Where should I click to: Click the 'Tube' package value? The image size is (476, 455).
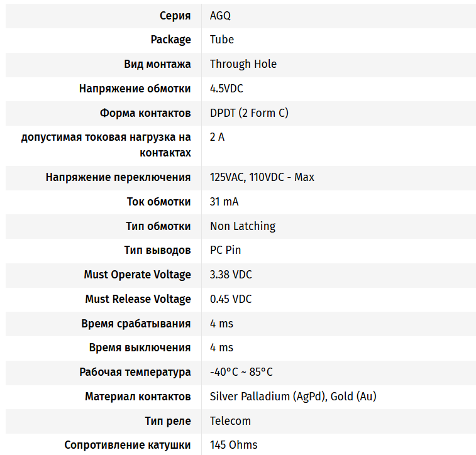[x=222, y=40]
